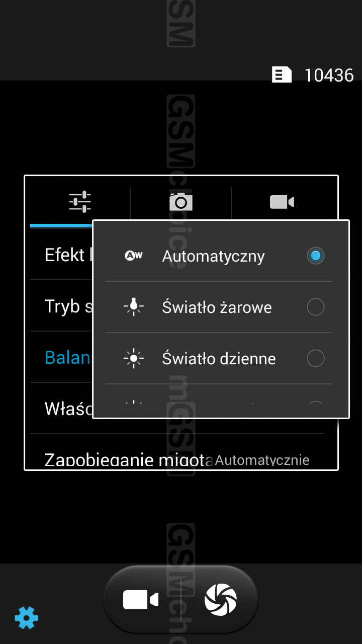The height and width of the screenshot is (644, 362).
Task: Tap the SD card storage icon
Action: click(x=282, y=74)
